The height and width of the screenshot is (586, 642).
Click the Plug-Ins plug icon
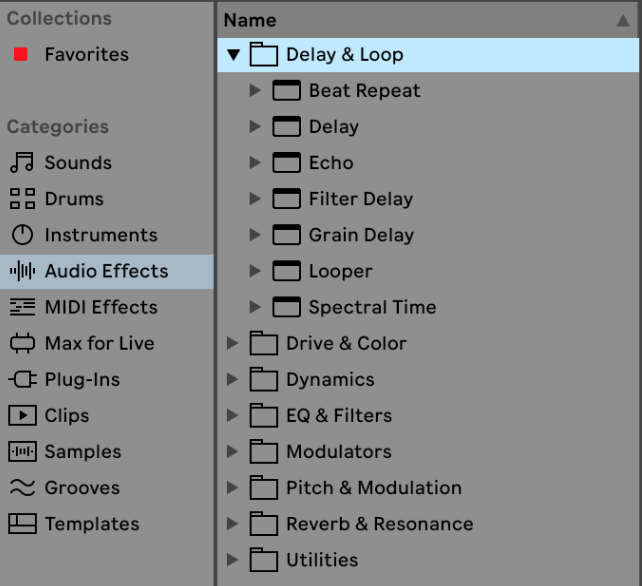point(22,379)
